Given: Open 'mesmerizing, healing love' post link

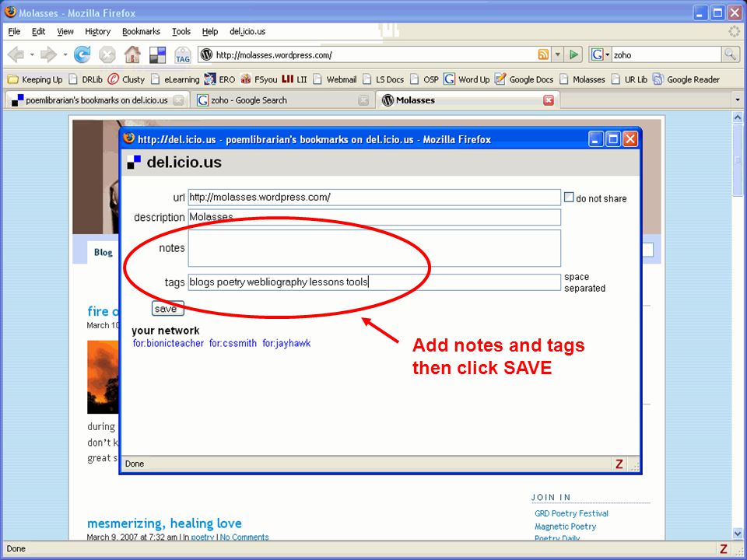Looking at the screenshot, I should point(164,523).
